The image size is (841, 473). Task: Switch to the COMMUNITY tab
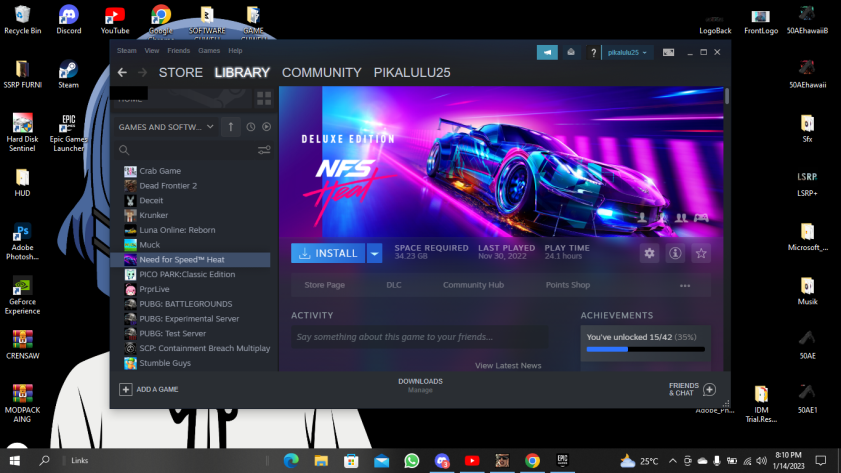[322, 72]
